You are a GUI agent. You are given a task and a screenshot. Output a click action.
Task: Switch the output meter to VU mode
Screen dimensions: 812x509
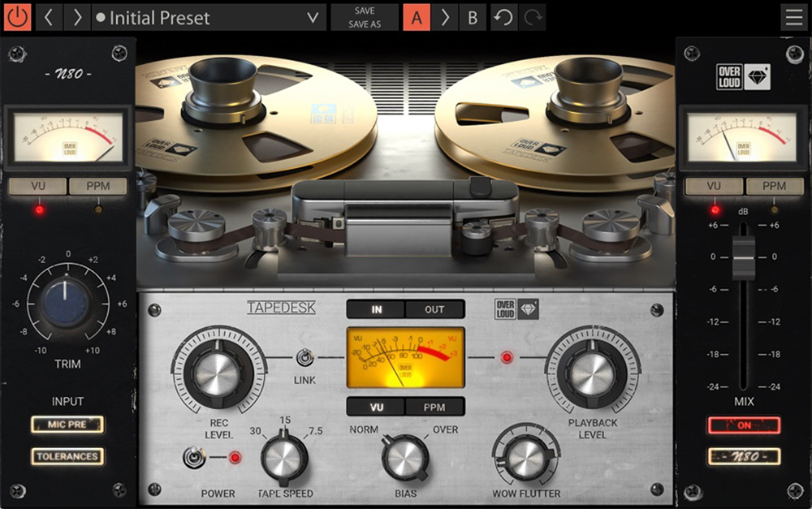[714, 186]
